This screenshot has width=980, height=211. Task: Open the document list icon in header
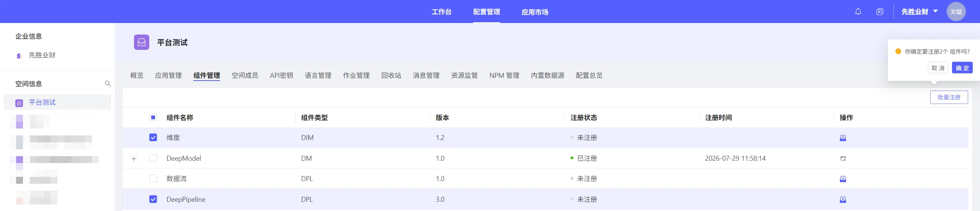[x=880, y=12]
